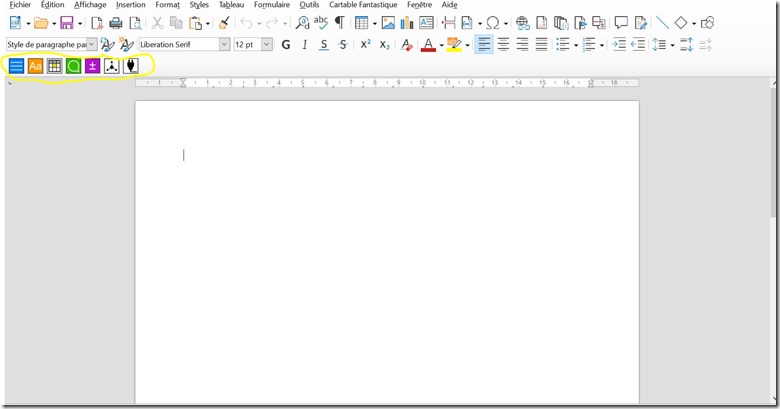
Task: Open the Insertion menu
Action: pos(131,5)
